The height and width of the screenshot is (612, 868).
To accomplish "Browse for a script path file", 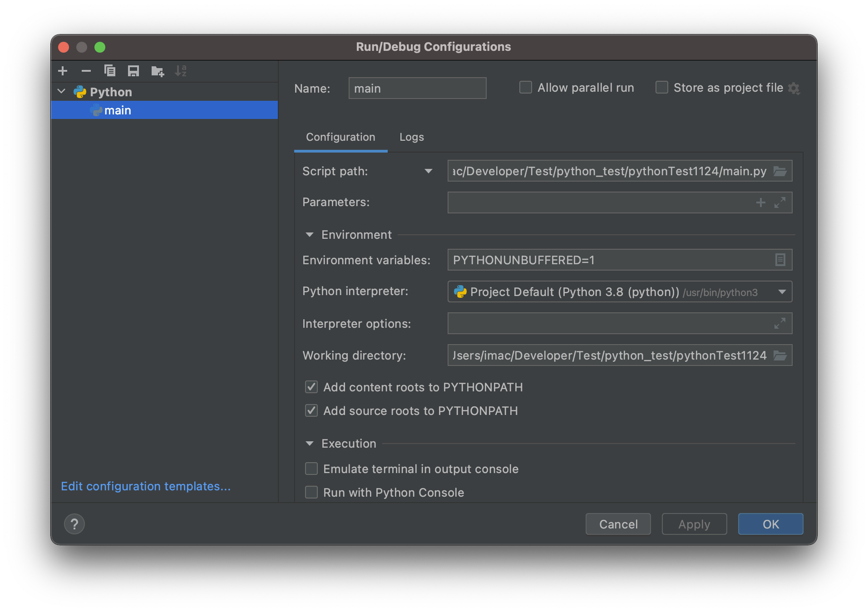I will click(780, 171).
